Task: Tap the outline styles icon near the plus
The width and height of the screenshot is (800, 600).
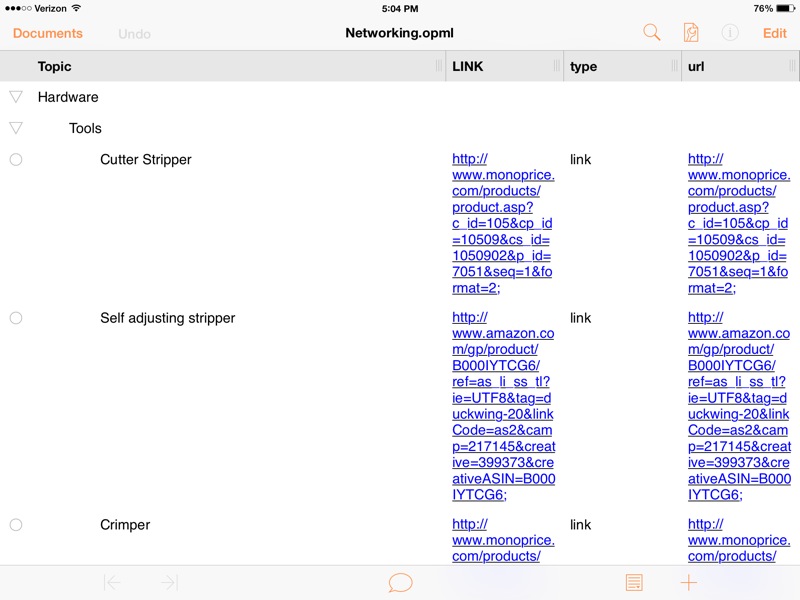Action: point(634,581)
